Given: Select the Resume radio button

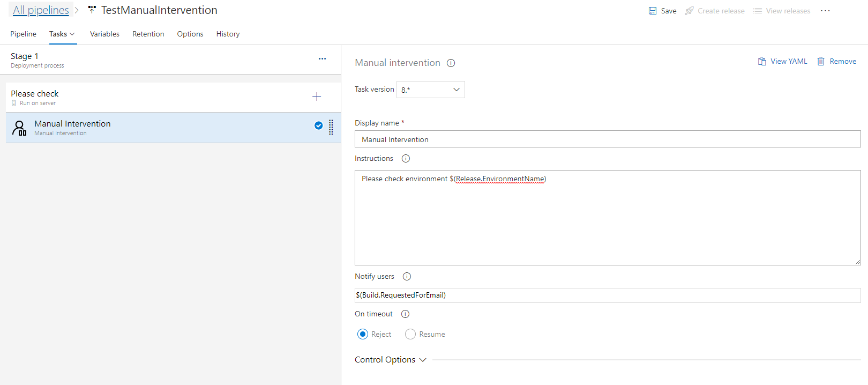Looking at the screenshot, I should pos(410,335).
